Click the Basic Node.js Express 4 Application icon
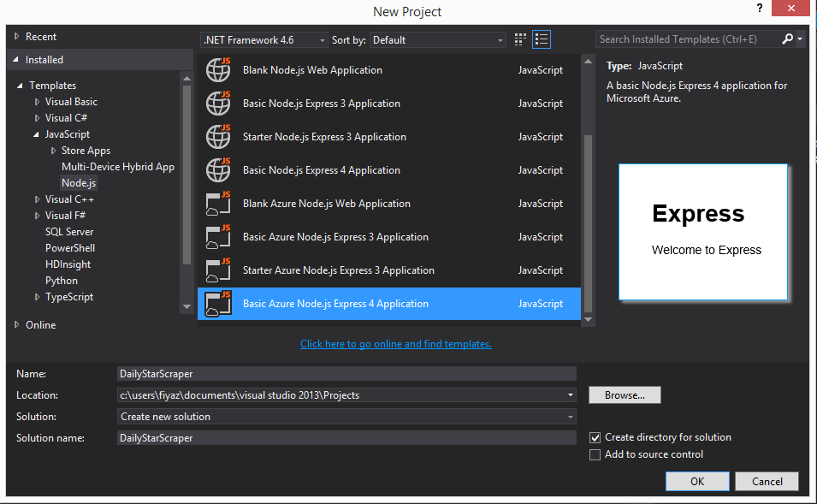The image size is (817, 504). [218, 170]
